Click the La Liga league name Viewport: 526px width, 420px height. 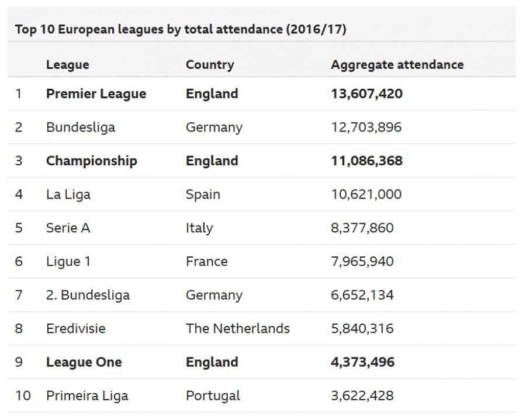[x=68, y=195]
